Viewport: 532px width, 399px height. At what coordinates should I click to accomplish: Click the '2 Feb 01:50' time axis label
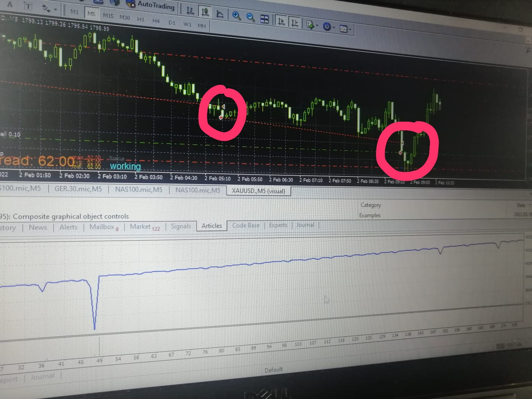point(35,175)
